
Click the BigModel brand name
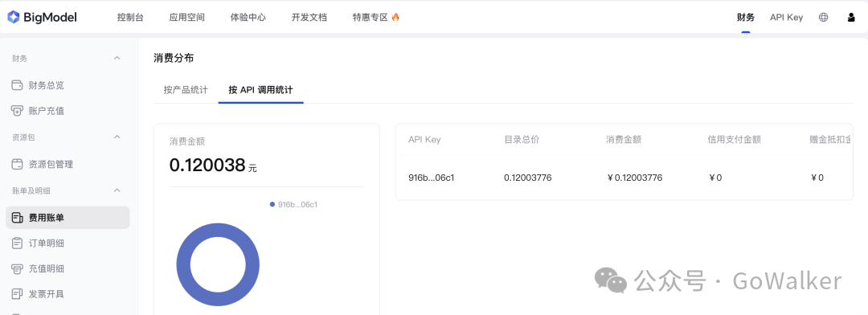point(50,17)
